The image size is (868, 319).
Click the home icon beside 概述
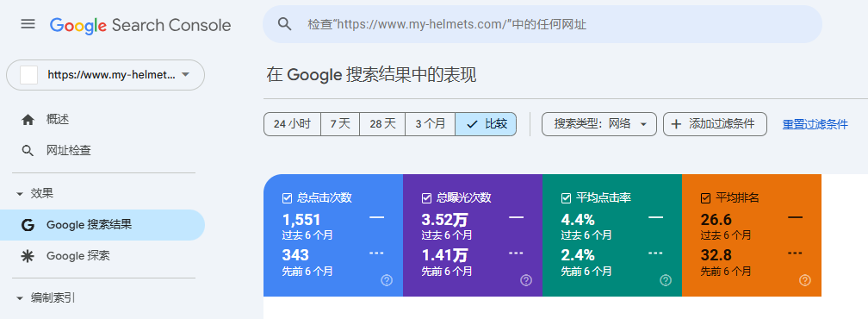pos(28,120)
